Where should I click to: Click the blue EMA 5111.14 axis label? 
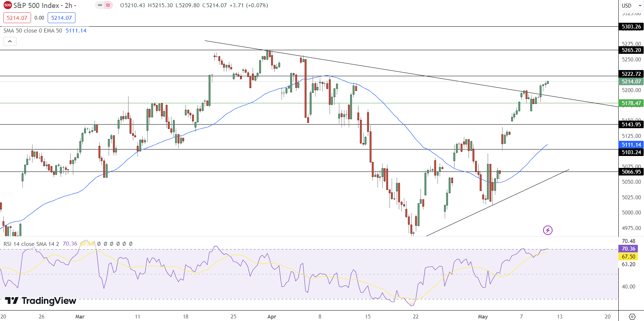point(631,145)
